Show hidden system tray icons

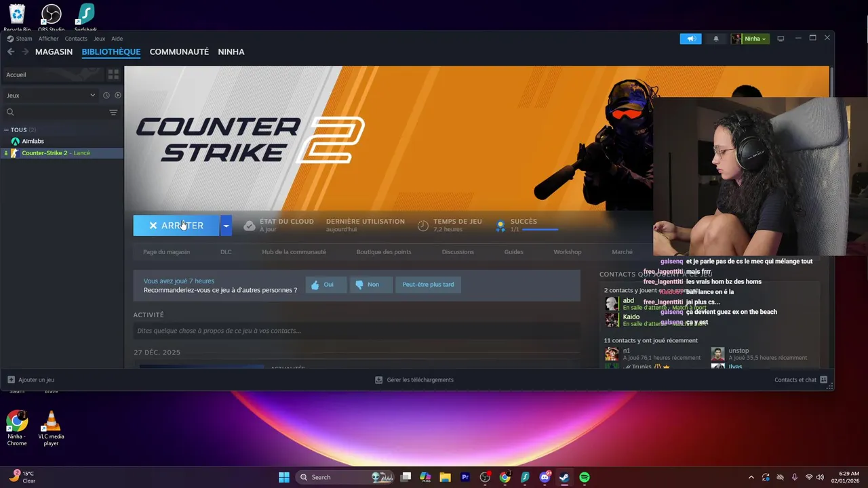coord(751,477)
